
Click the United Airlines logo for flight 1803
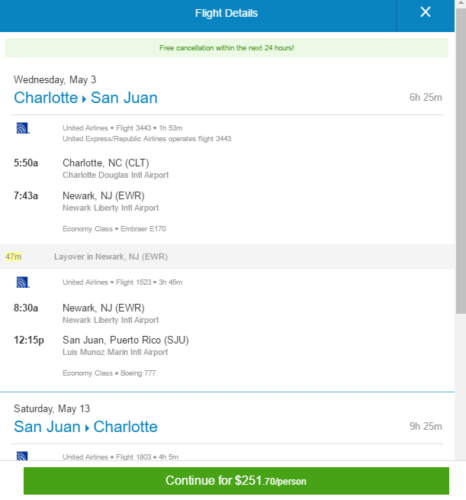[x=22, y=456]
